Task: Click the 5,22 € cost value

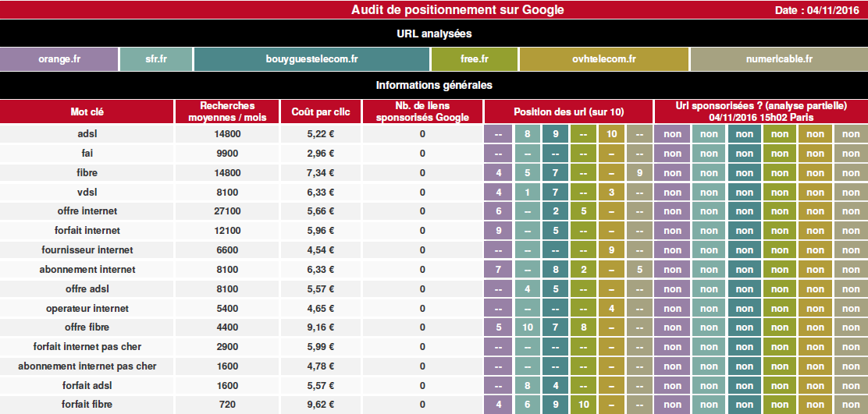Action: (321, 134)
